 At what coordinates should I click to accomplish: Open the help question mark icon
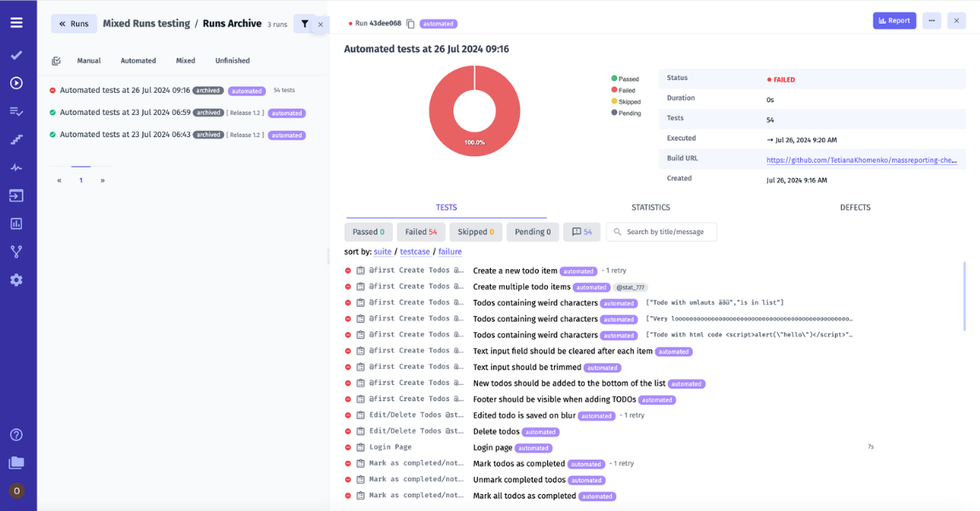coord(16,434)
